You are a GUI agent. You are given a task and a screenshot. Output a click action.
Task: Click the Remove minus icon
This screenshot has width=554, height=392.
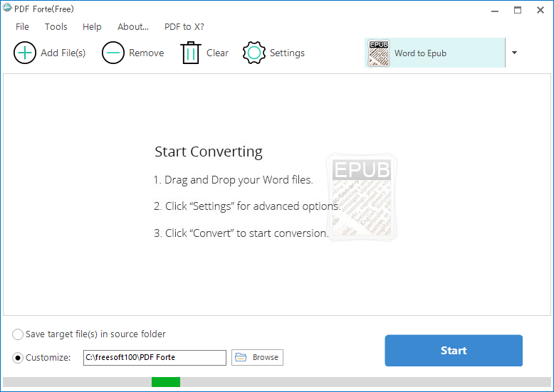point(113,53)
